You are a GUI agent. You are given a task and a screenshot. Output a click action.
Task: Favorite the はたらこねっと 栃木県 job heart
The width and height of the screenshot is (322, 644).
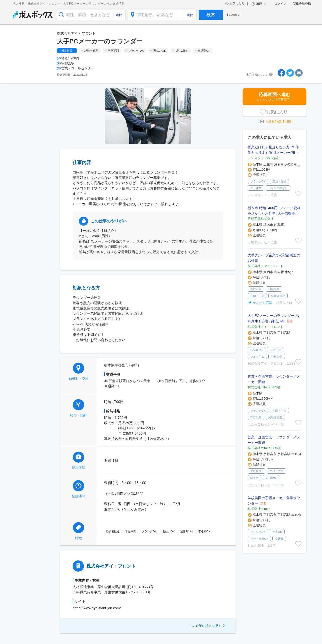tap(298, 423)
